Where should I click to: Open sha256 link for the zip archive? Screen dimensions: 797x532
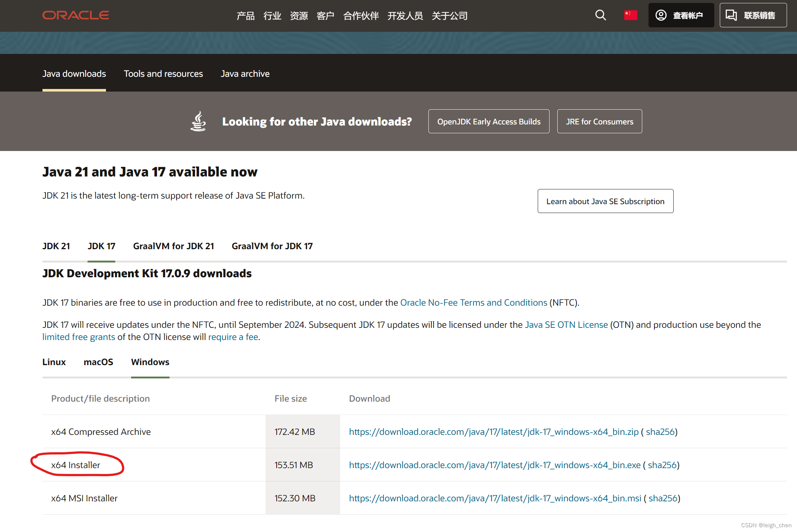pyautogui.click(x=660, y=432)
